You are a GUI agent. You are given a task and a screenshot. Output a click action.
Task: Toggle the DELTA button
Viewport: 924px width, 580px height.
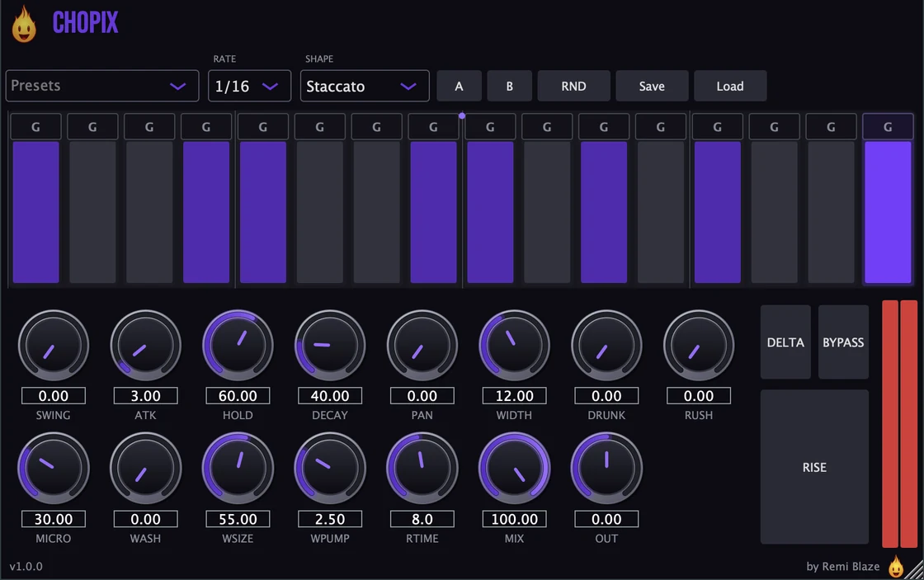[785, 342]
